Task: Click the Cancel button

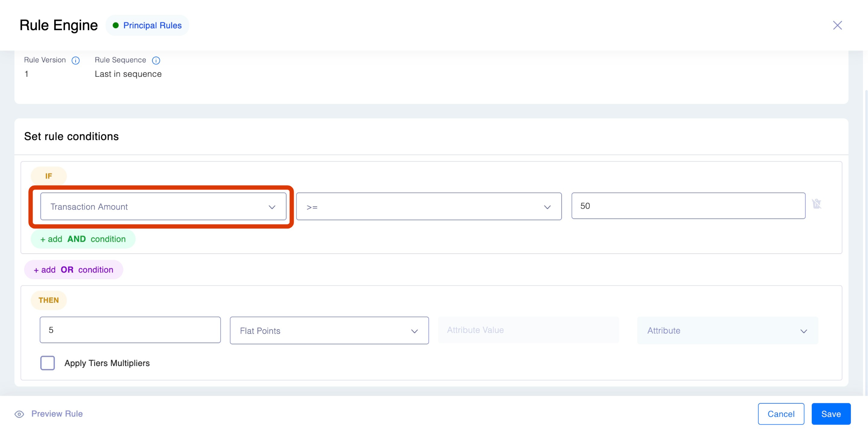Action: pyautogui.click(x=781, y=414)
